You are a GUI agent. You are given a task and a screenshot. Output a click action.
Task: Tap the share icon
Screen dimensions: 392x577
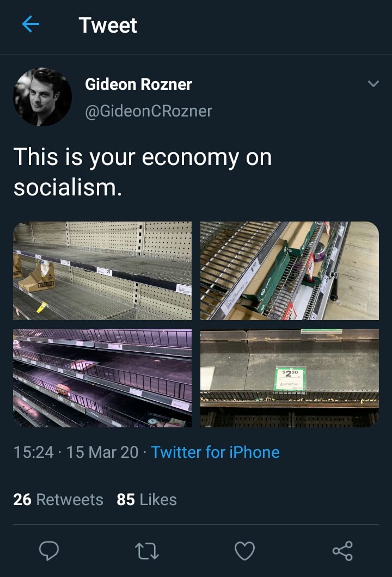342,551
